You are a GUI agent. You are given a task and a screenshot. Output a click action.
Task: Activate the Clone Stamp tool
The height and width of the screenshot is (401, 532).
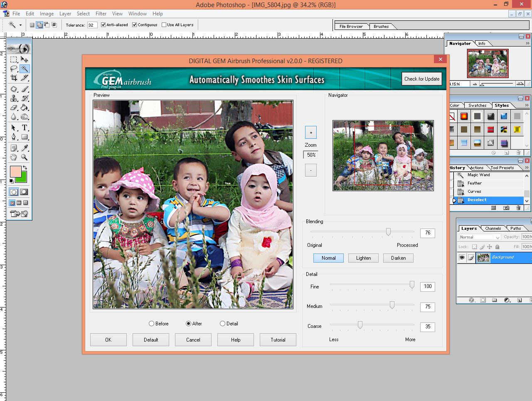14,98
